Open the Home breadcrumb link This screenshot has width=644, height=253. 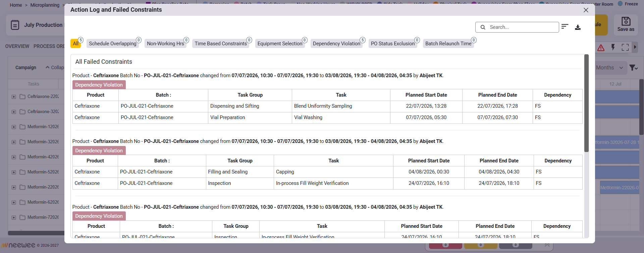pos(16,5)
